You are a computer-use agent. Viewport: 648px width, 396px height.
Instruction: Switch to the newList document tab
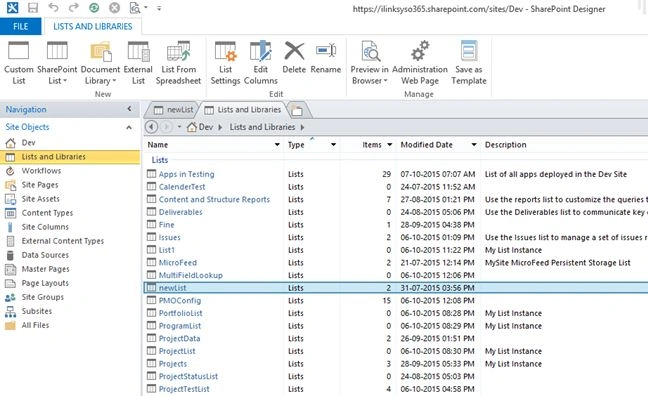coord(173,110)
